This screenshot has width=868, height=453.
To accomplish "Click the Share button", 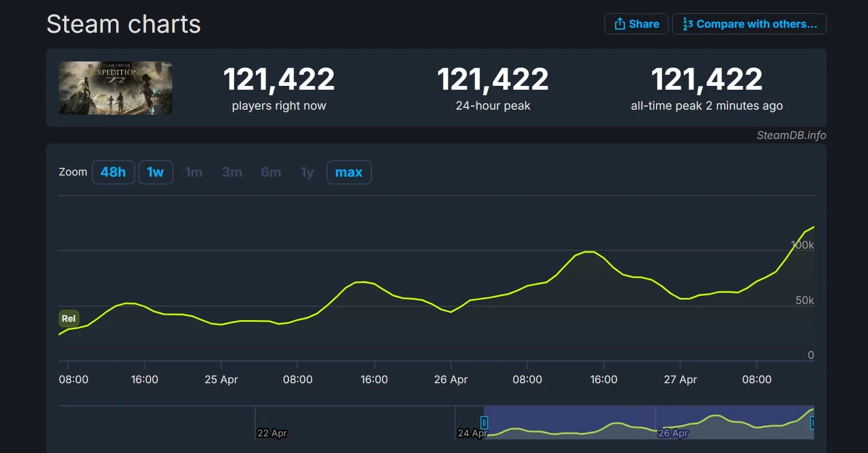I will pyautogui.click(x=637, y=24).
